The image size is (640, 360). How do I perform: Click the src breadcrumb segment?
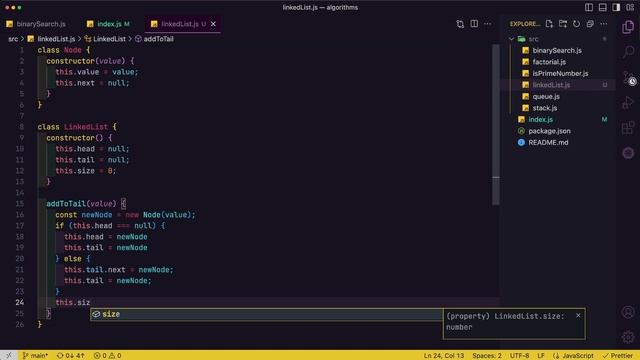pyautogui.click(x=13, y=39)
